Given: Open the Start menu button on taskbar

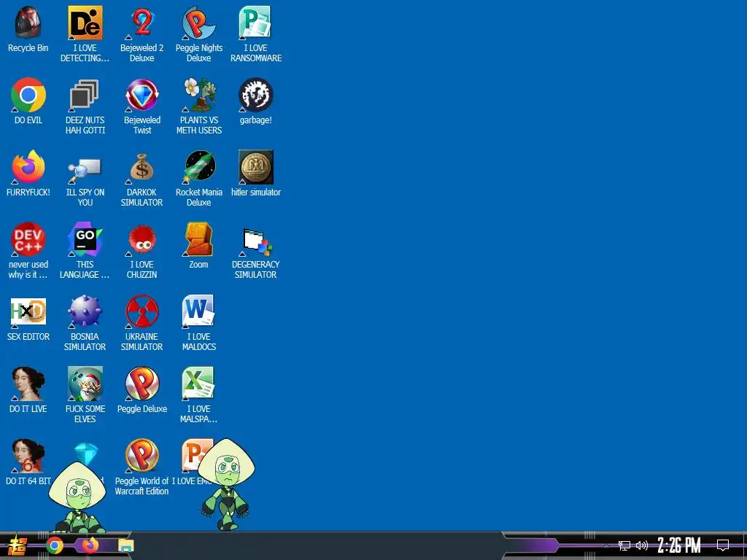Looking at the screenshot, I should coord(18,545).
